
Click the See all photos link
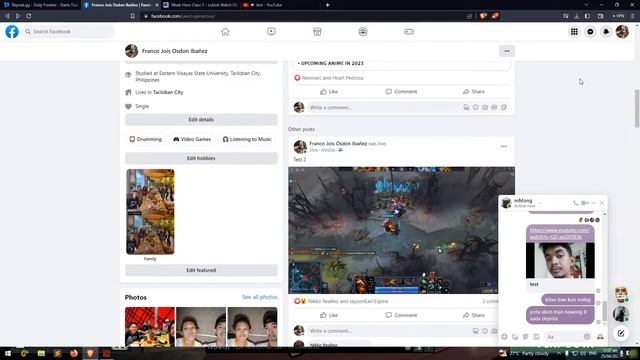tap(260, 297)
